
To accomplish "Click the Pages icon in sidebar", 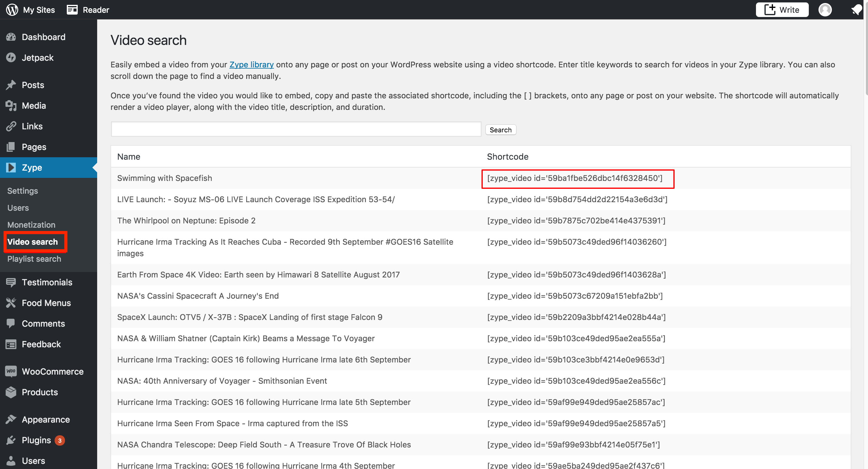I will (11, 147).
